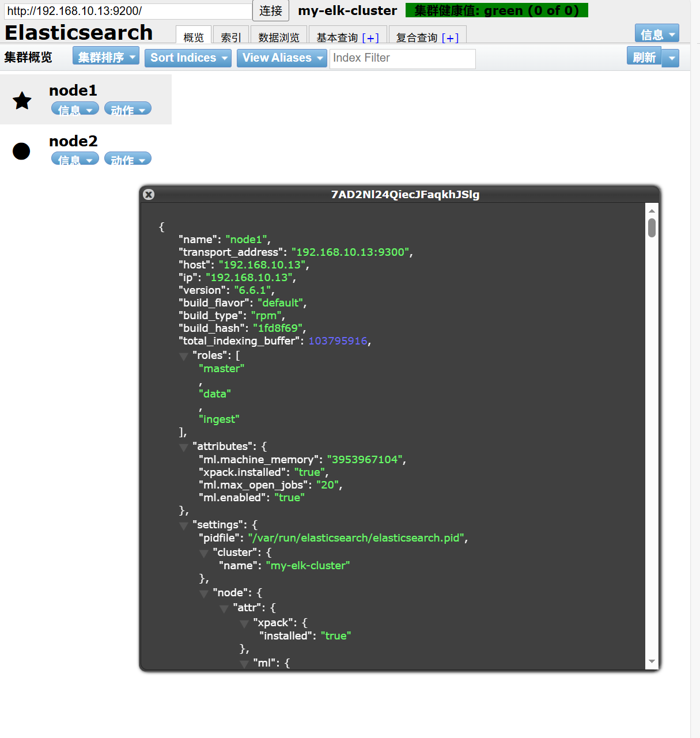The width and height of the screenshot is (700, 738).
Task: Click the "node1" name value in JSON
Action: [x=247, y=239]
